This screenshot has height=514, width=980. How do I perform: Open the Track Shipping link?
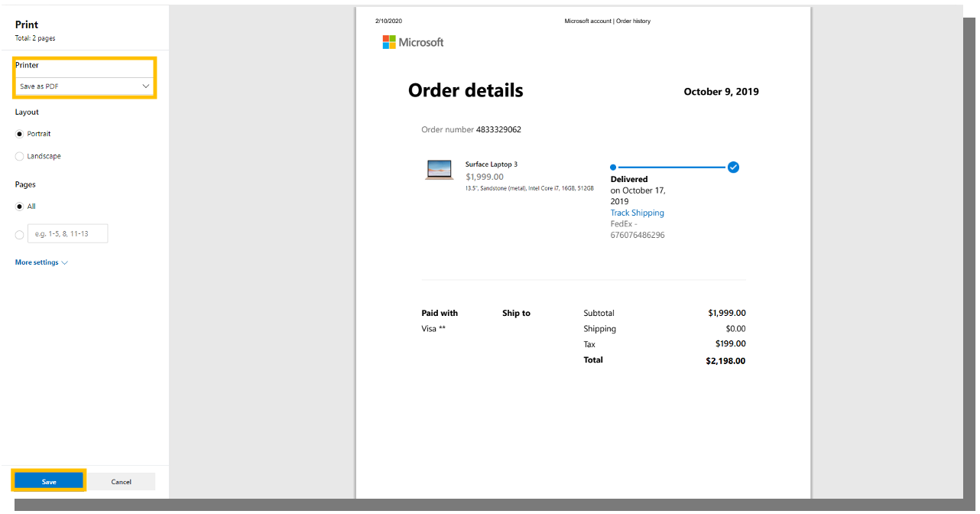coord(637,213)
